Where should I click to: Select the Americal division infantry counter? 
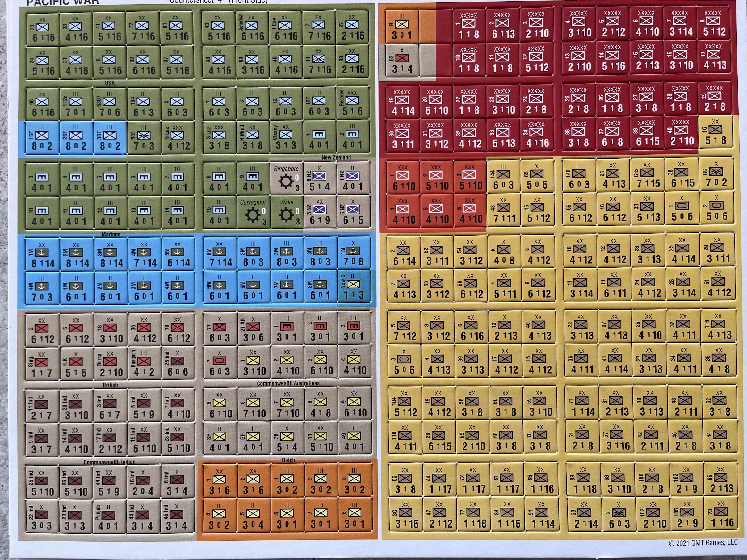[x=252, y=28]
